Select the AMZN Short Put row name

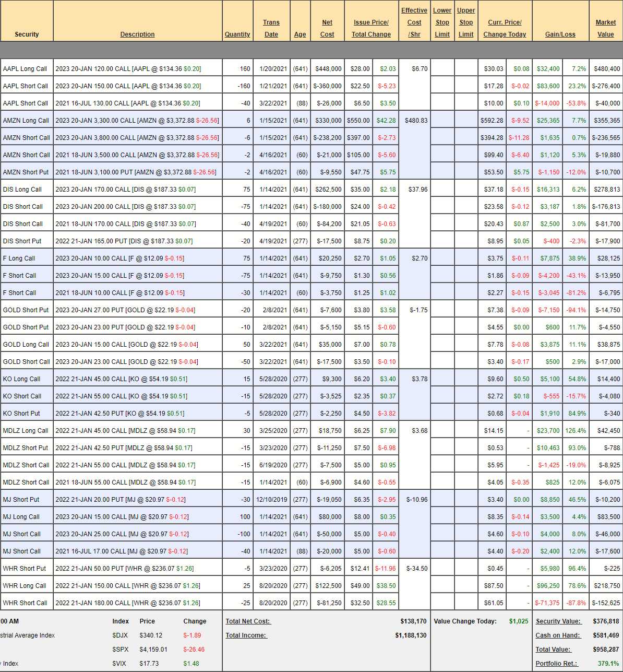point(26,172)
